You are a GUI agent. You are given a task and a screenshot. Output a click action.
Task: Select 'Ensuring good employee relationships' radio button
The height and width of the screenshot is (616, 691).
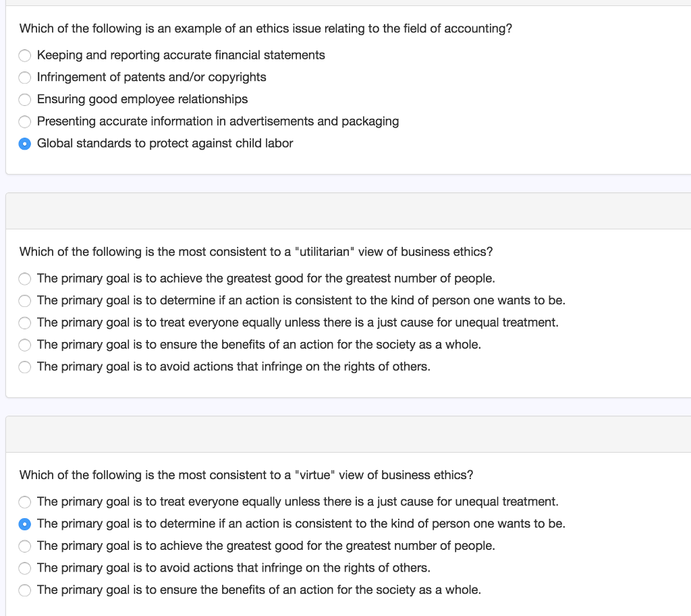pyautogui.click(x=25, y=100)
